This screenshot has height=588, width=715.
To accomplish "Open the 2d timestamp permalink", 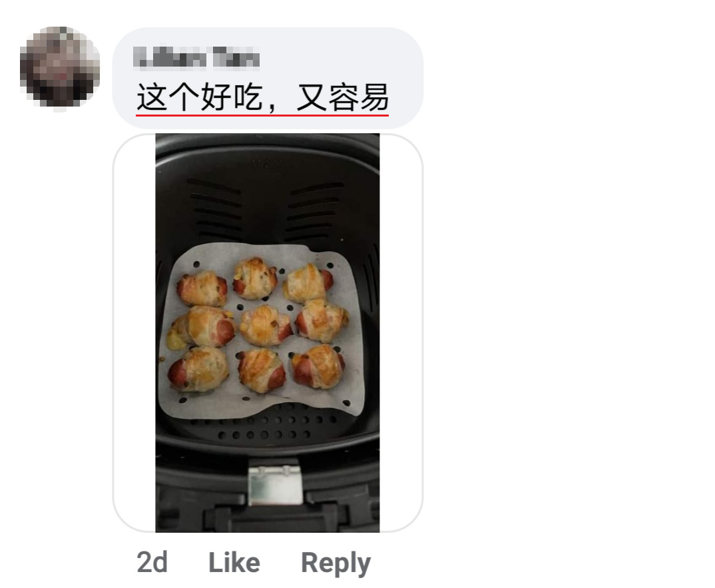I will 152,562.
